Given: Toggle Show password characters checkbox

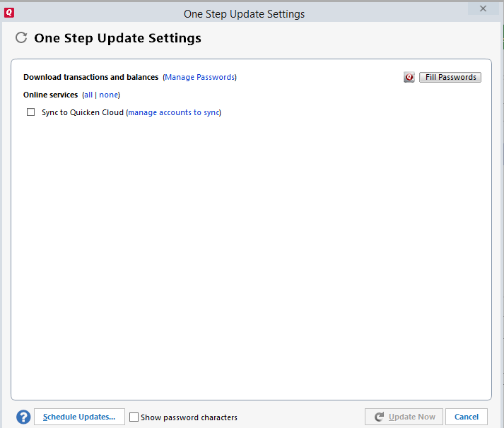Looking at the screenshot, I should point(134,417).
